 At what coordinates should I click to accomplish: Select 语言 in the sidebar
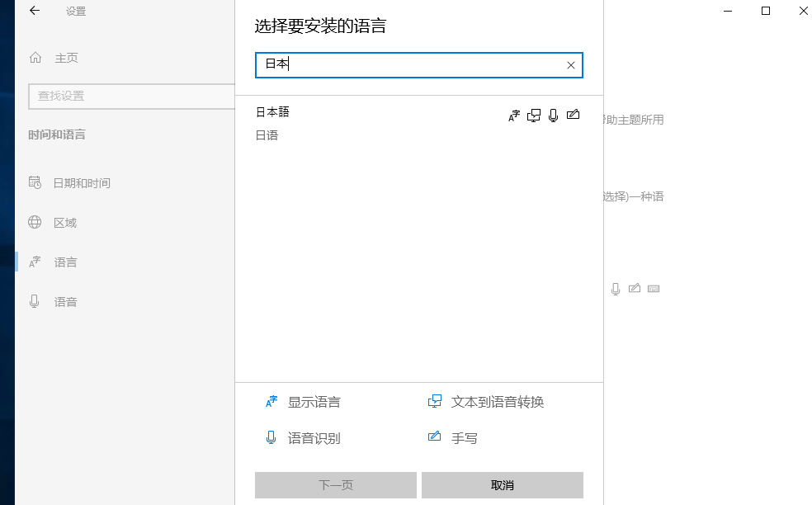coord(64,262)
